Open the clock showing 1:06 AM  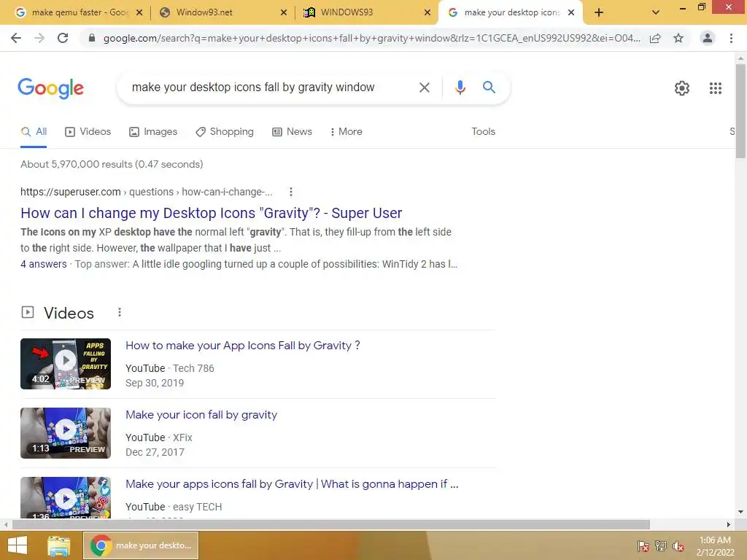pyautogui.click(x=715, y=546)
